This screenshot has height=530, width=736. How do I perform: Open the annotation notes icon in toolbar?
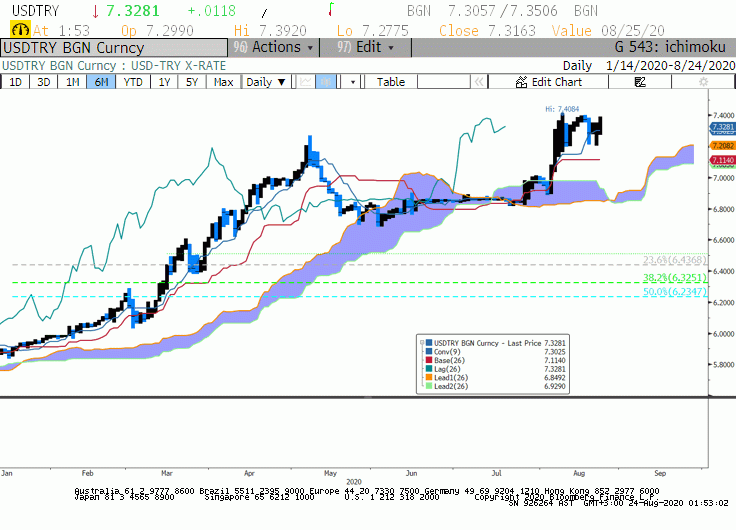pos(640,82)
